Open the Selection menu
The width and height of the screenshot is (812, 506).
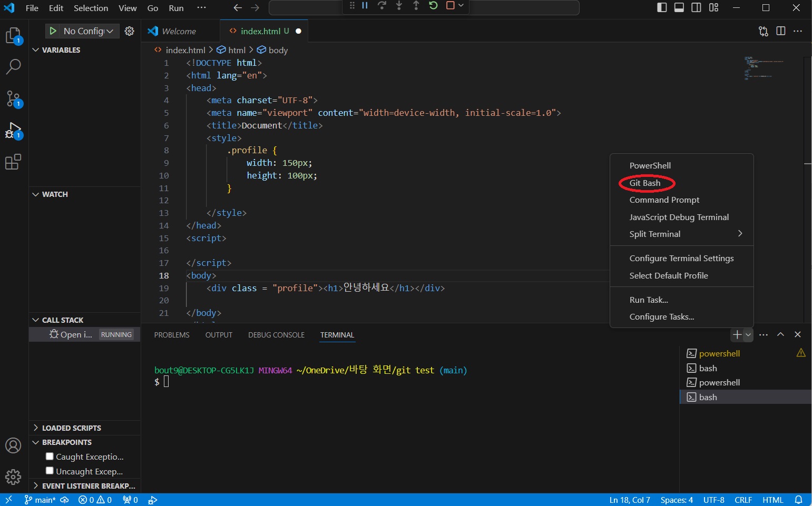91,8
